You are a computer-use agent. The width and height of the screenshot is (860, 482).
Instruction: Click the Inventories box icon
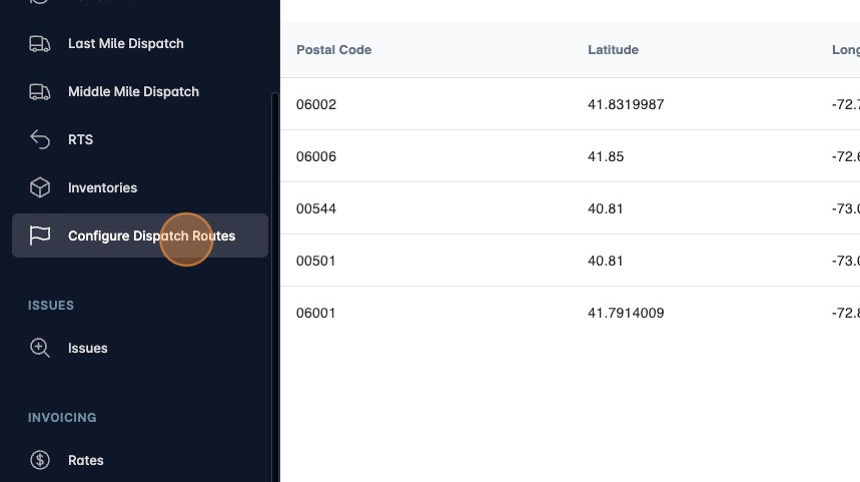coord(40,188)
